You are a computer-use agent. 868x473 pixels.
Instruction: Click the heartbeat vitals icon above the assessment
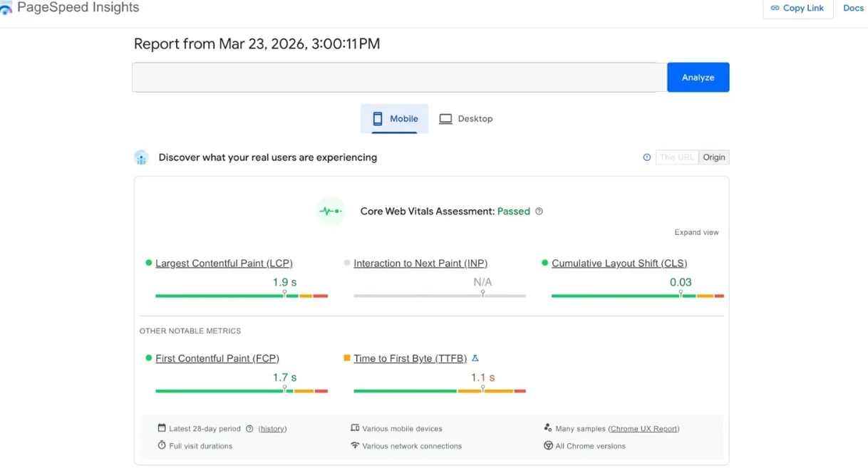click(x=330, y=211)
